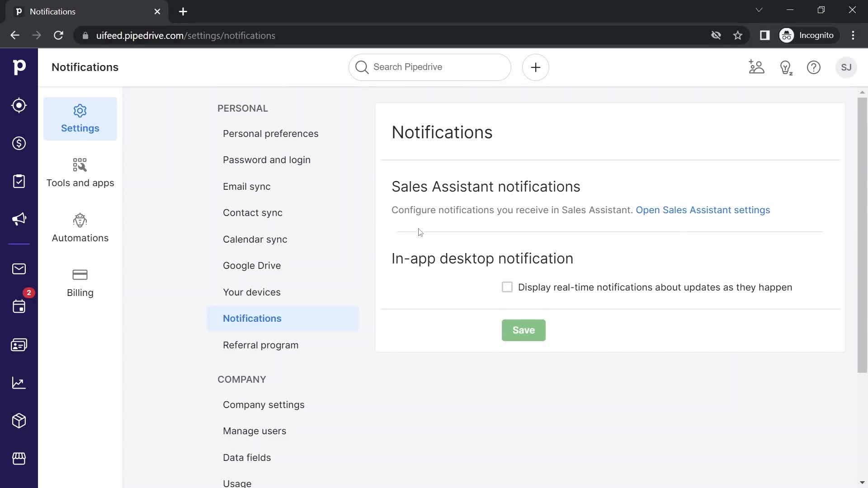Open Company settings page

point(264,405)
